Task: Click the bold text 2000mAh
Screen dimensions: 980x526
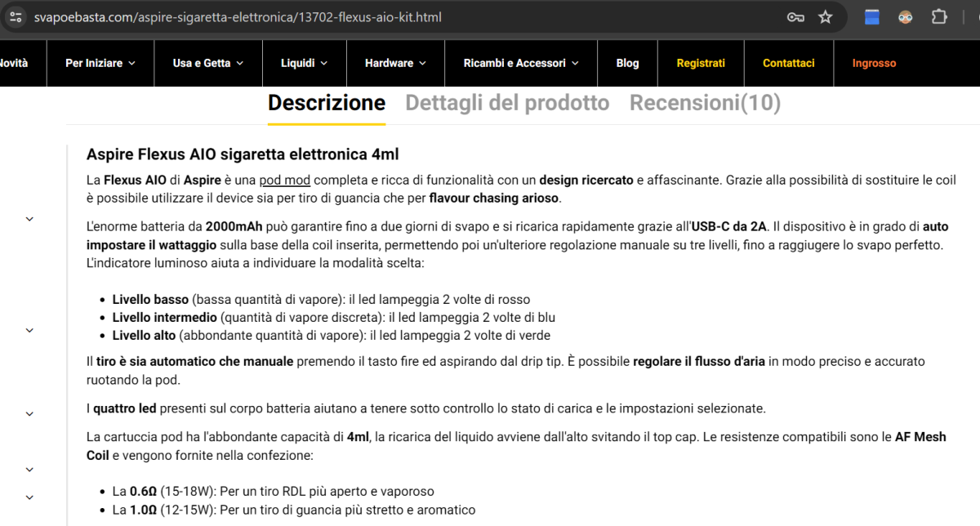Action: (234, 226)
